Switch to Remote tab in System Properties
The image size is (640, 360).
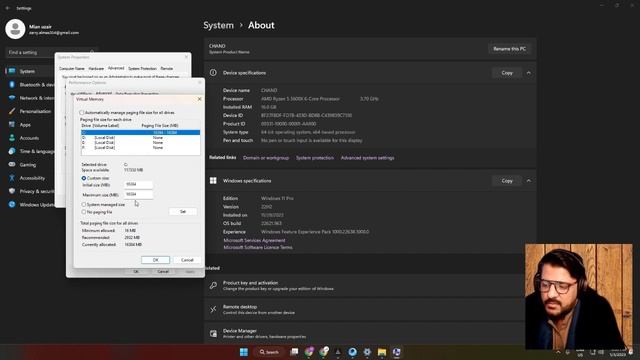(167, 69)
